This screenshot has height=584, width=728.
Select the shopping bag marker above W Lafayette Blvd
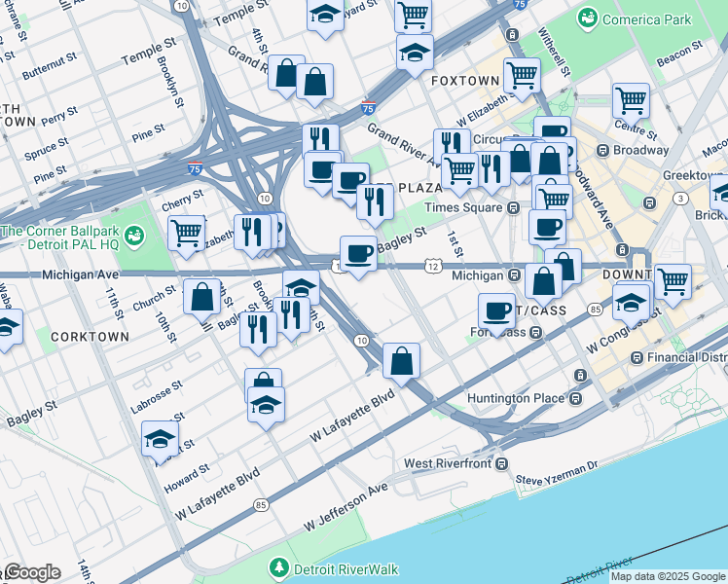point(402,363)
